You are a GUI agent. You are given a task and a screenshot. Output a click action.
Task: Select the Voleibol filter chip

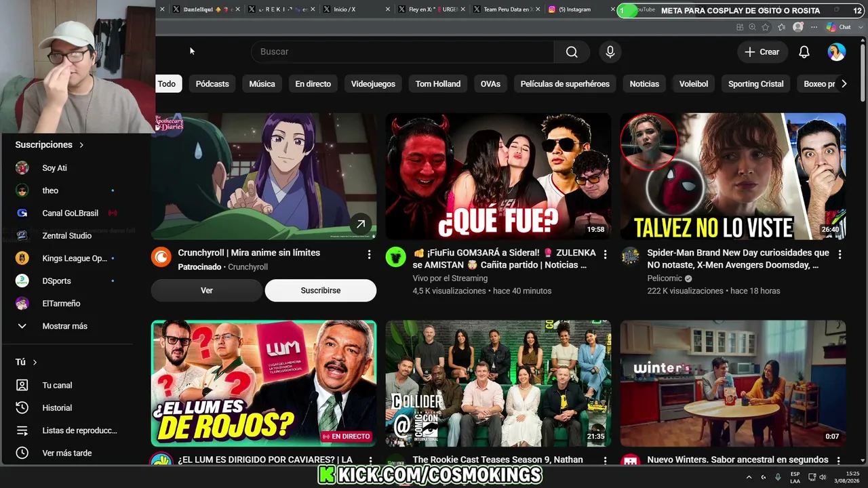(694, 84)
